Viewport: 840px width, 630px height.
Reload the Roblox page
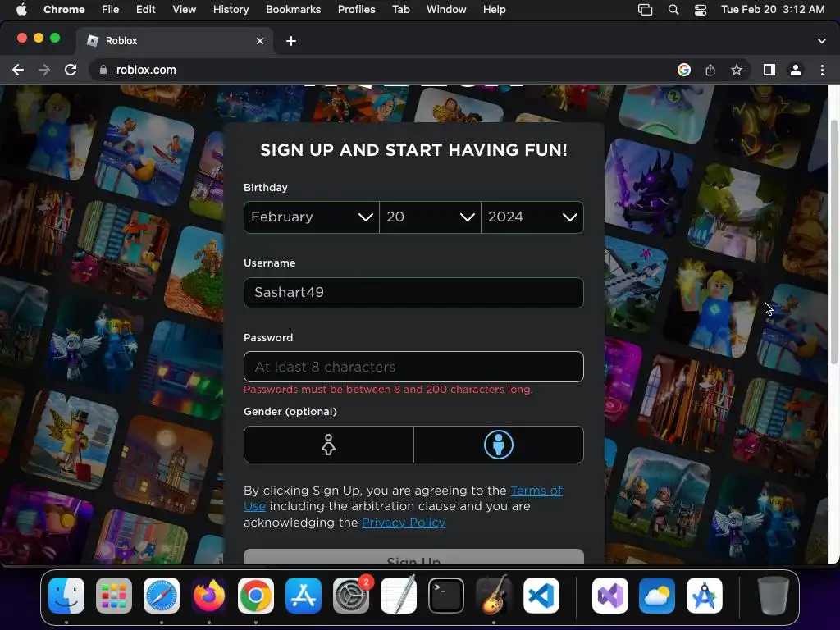point(71,70)
